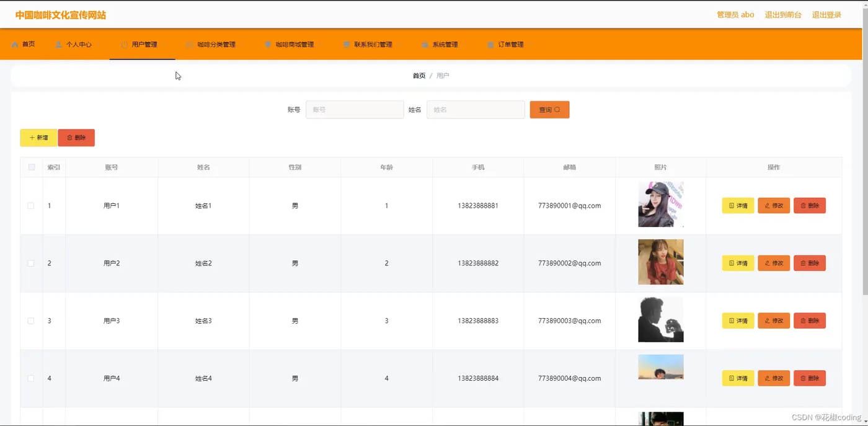Check the checkbox for row 用户1
This screenshot has height=426, width=868.
[31, 206]
